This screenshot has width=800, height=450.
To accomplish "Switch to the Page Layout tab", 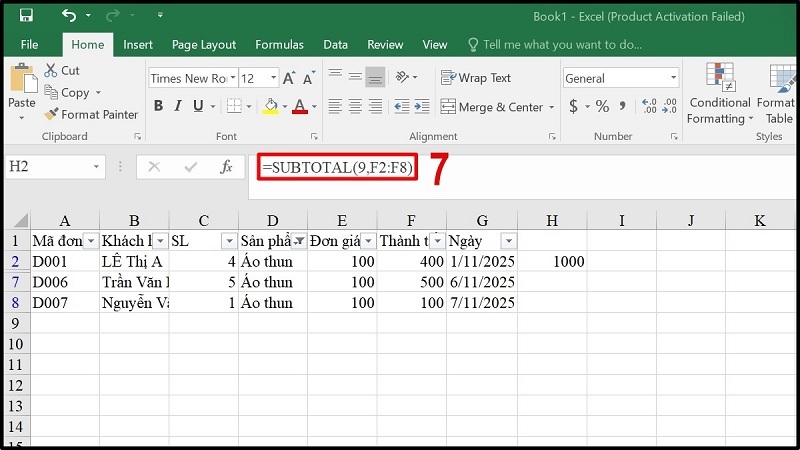I will pos(204,45).
